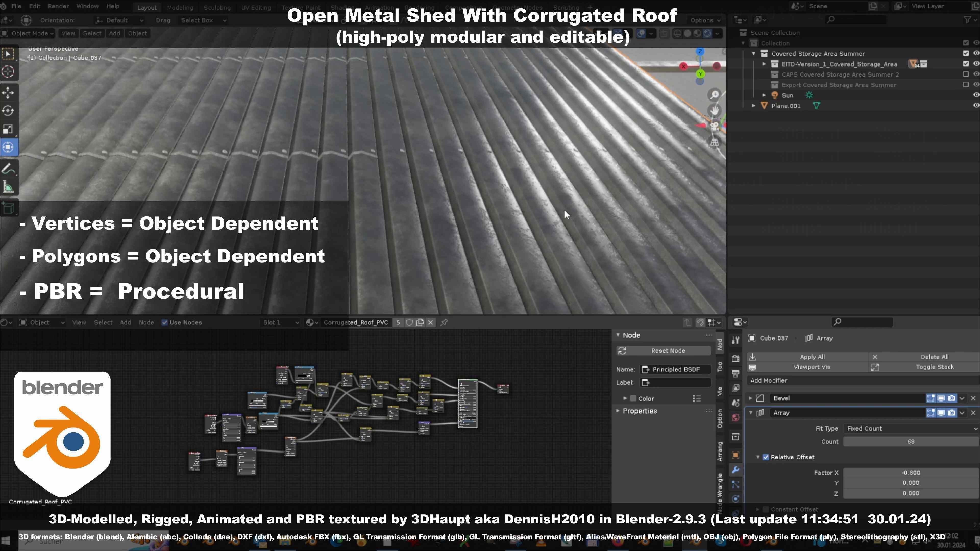Expand the Bevel modifier panel
Image resolution: width=980 pixels, height=551 pixels.
pyautogui.click(x=751, y=398)
